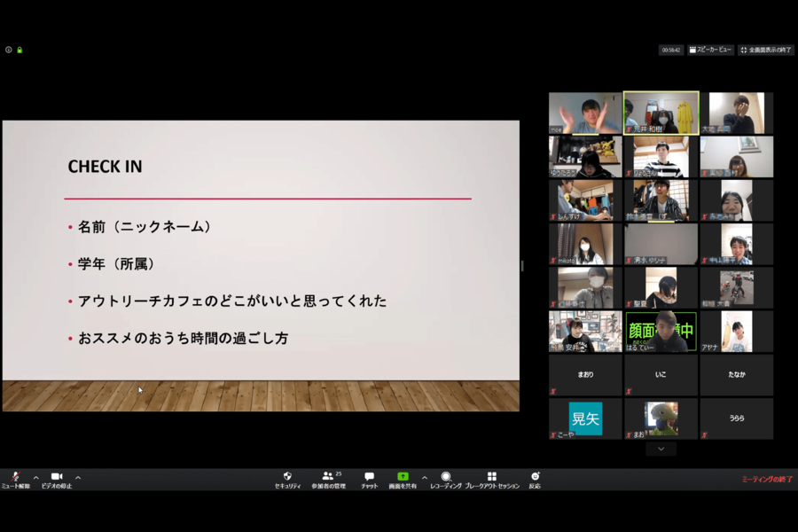Switch to Speaker View
This screenshot has width=798, height=532.
click(x=710, y=51)
